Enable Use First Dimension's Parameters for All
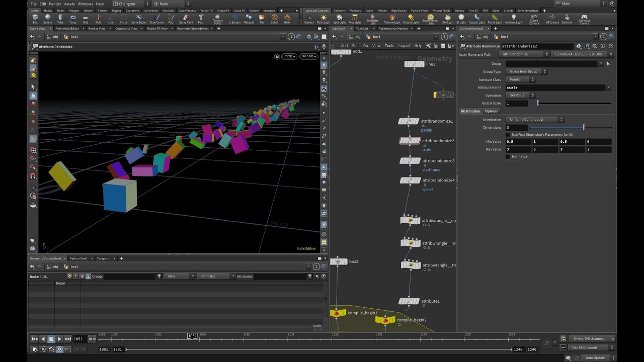Image resolution: width=644 pixels, height=362 pixels. pos(508,135)
